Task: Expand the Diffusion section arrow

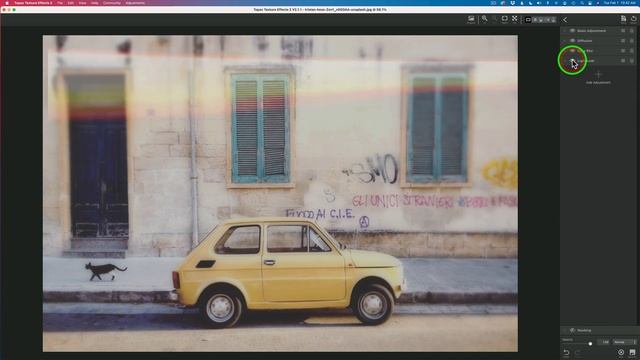Action: point(565,41)
